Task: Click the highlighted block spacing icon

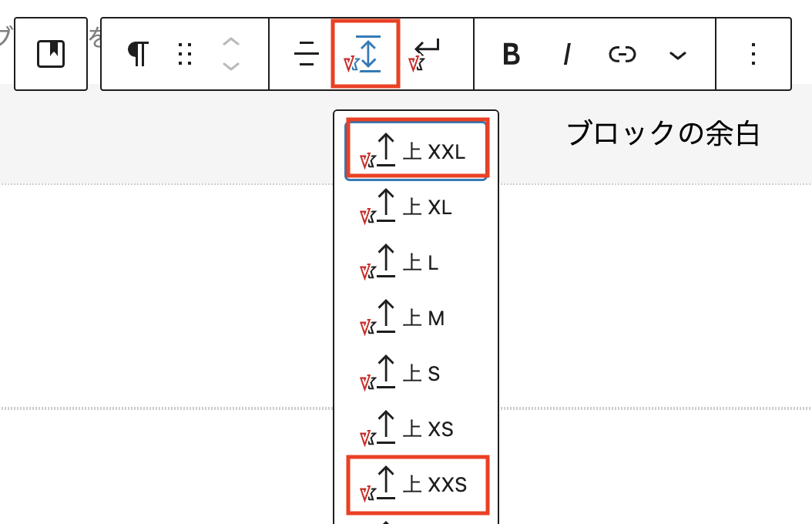Action: (365, 54)
